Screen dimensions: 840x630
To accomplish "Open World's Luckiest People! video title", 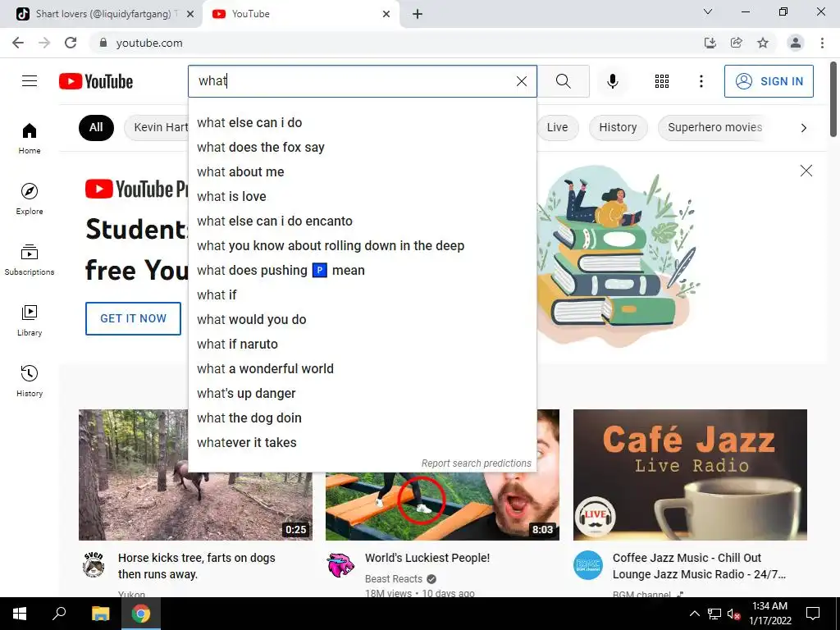I will tap(427, 558).
